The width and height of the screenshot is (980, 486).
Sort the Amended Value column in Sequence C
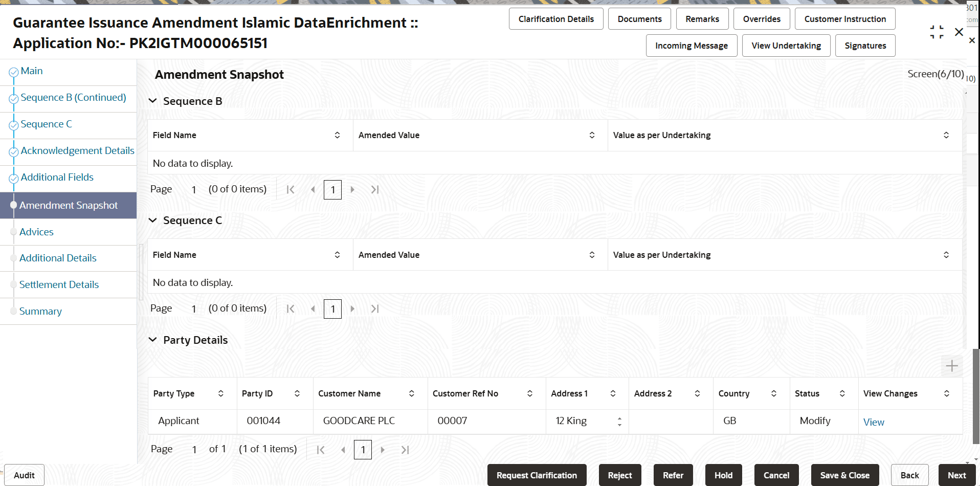point(592,255)
